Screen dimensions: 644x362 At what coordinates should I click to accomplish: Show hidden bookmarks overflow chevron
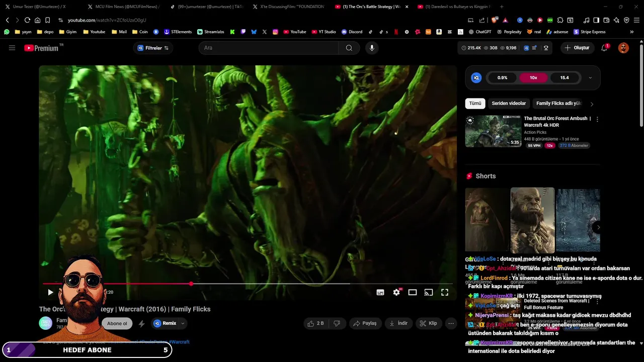click(632, 32)
